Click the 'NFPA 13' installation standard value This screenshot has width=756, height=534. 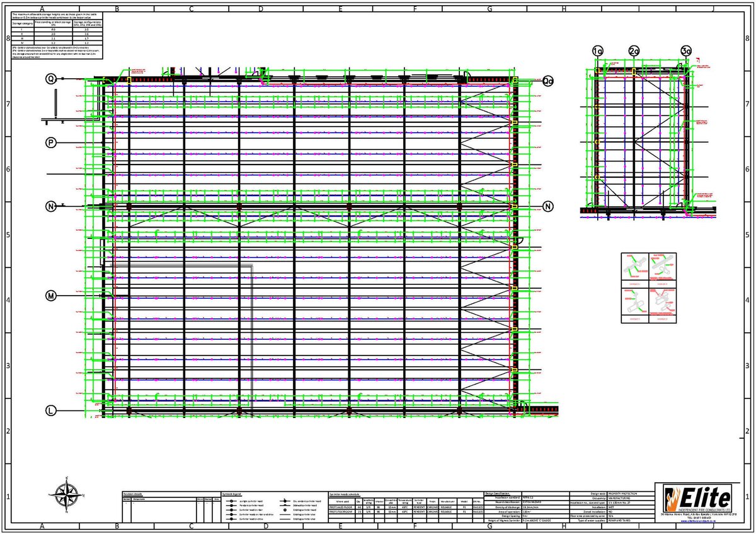pos(527,498)
